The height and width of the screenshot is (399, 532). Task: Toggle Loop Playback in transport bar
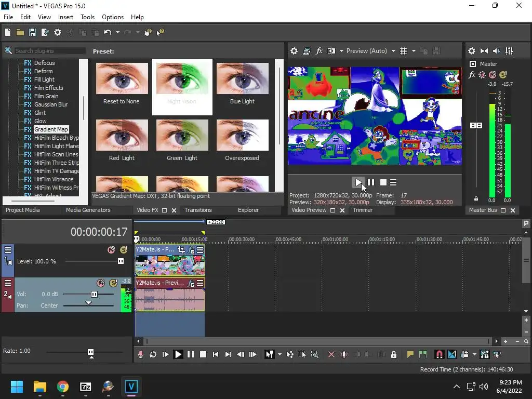tap(153, 354)
